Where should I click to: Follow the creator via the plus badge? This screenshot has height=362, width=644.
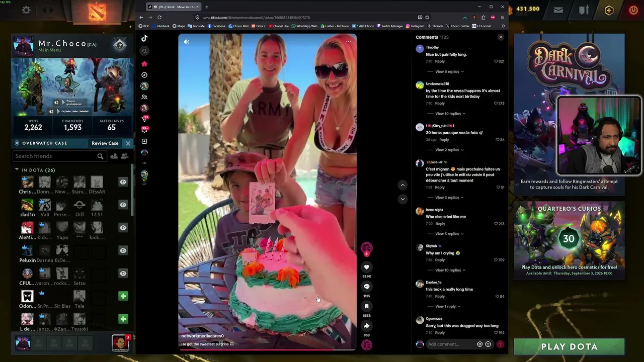pos(367,254)
